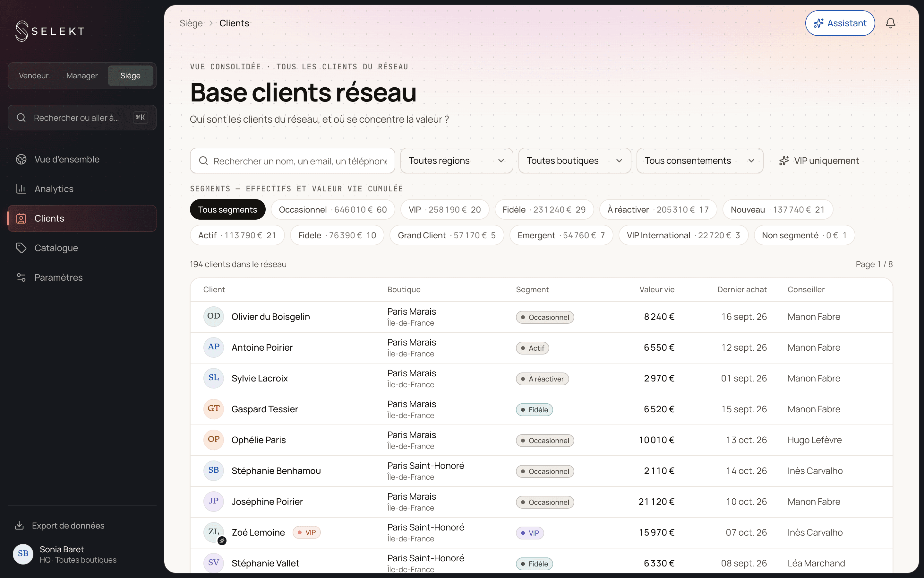Viewport: 924px width, 578px height.
Task: Click the sidebar search magnifier icon
Action: point(21,118)
